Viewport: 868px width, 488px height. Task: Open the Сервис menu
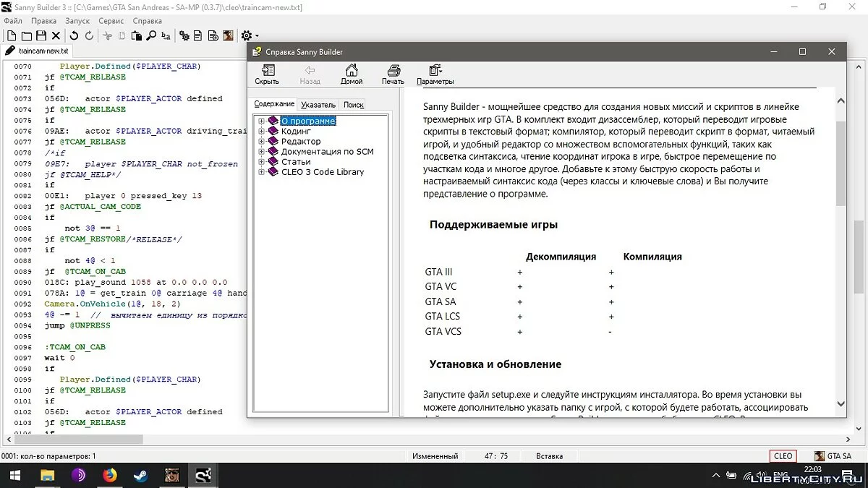111,21
